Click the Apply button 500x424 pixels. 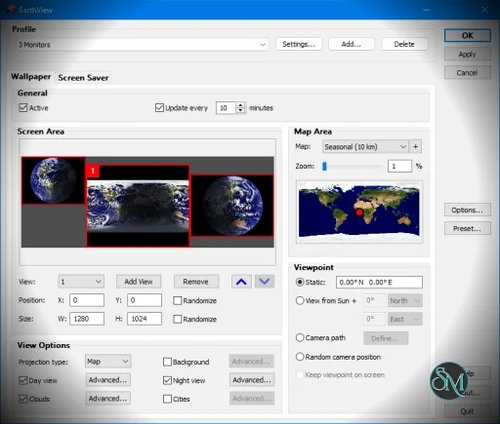coord(467,54)
